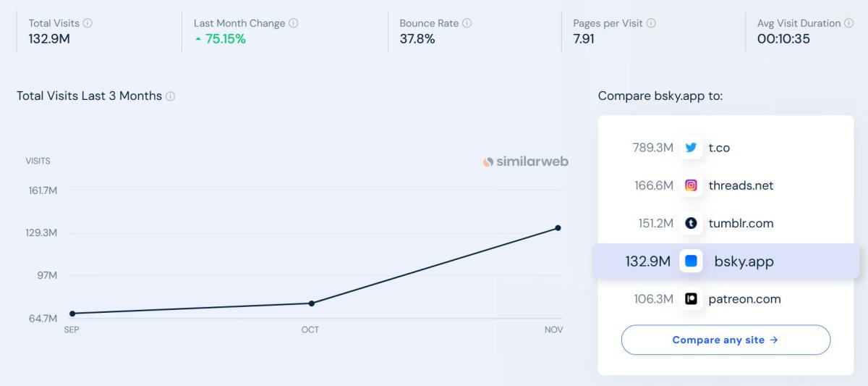Image resolution: width=868 pixels, height=386 pixels.
Task: Click info icon beside Total Visits
Action: [88, 23]
